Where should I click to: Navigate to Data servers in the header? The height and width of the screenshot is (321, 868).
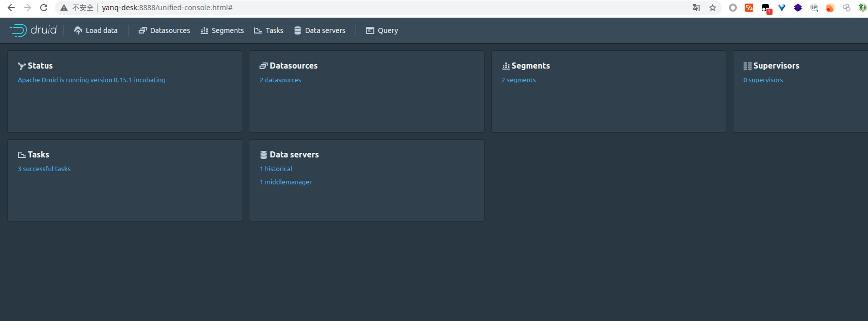pyautogui.click(x=319, y=30)
